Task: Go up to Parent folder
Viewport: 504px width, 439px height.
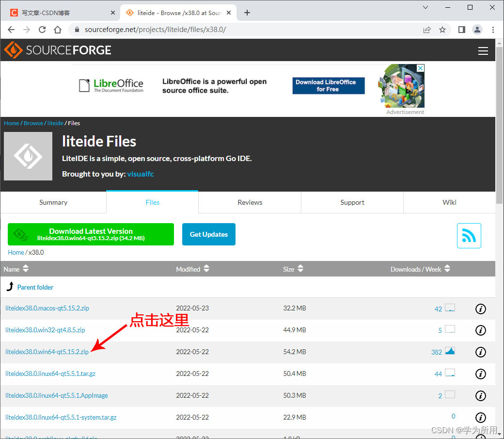Action: (35, 287)
